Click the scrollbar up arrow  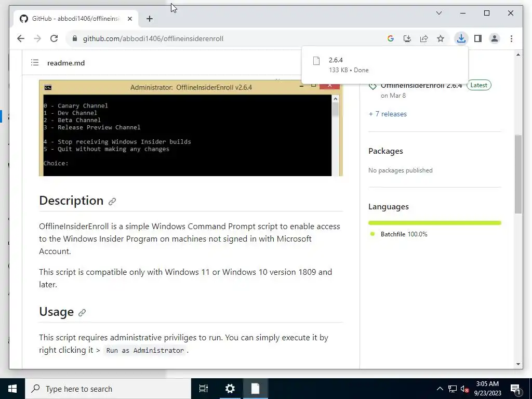518,55
